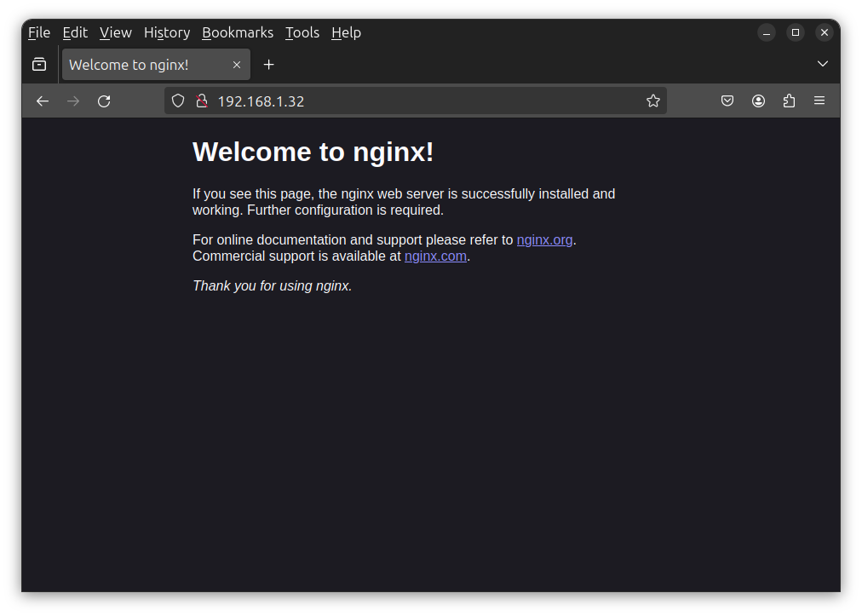
Task: Open the Edit menu
Action: click(75, 33)
